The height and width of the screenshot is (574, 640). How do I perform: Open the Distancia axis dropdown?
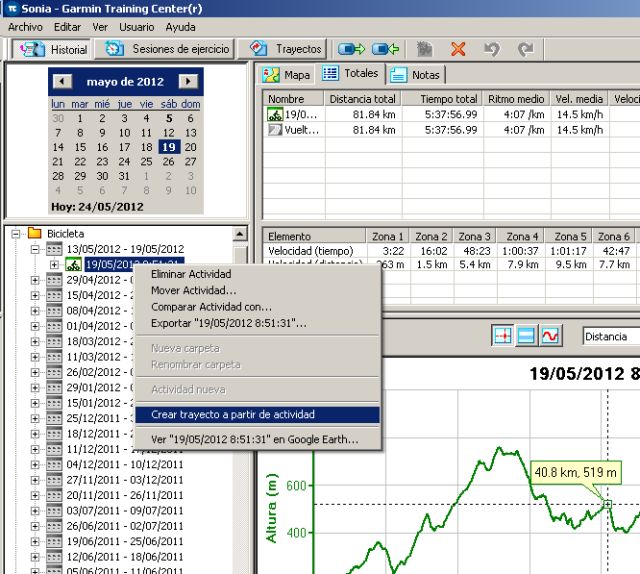(x=610, y=337)
